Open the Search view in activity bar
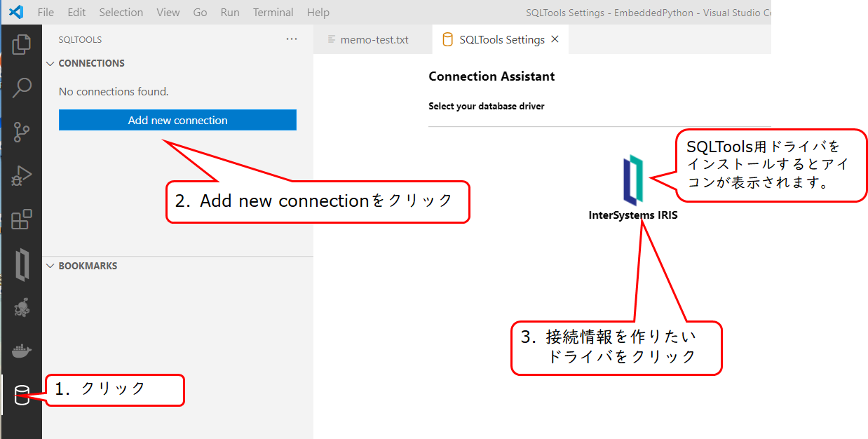Viewport: 868px width, 439px height. point(22,88)
